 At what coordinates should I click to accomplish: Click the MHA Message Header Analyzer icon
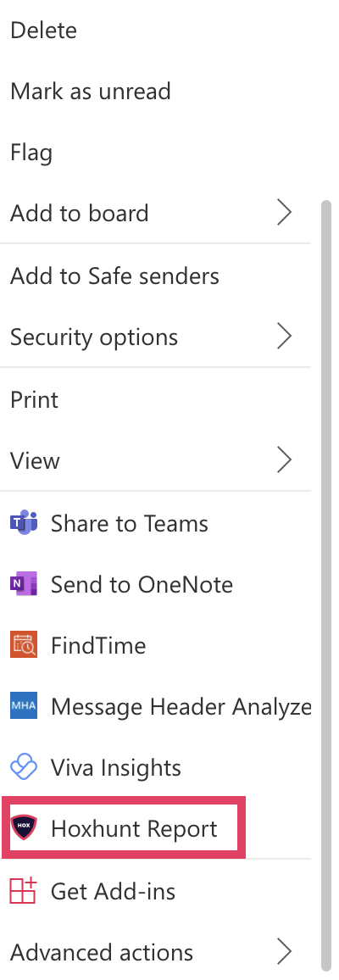pos(24,706)
